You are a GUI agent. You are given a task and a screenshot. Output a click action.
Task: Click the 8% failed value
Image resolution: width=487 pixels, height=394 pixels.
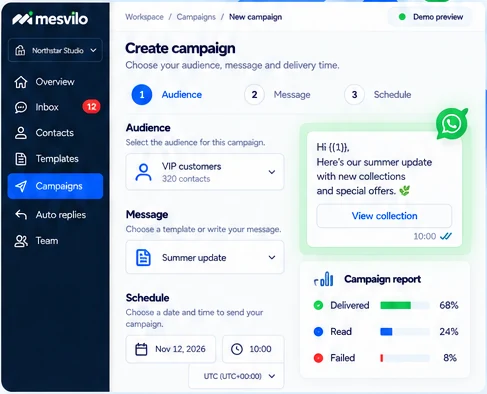pyautogui.click(x=450, y=358)
